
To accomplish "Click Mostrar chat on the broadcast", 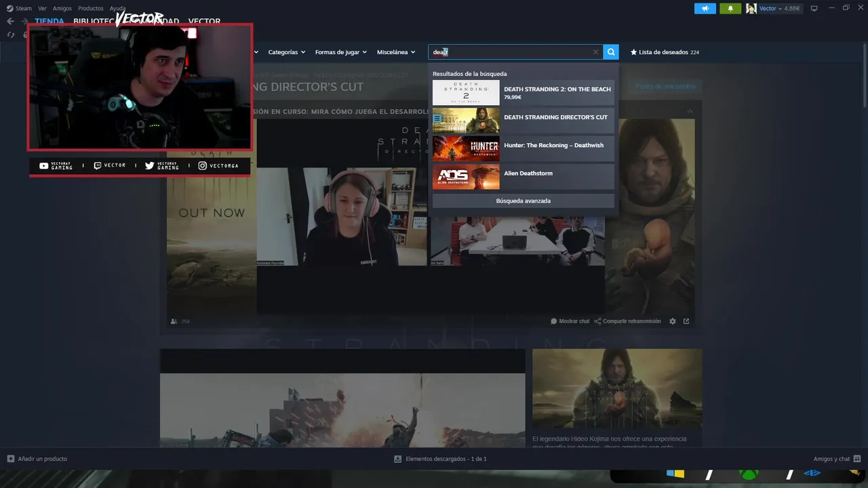I will pyautogui.click(x=570, y=321).
